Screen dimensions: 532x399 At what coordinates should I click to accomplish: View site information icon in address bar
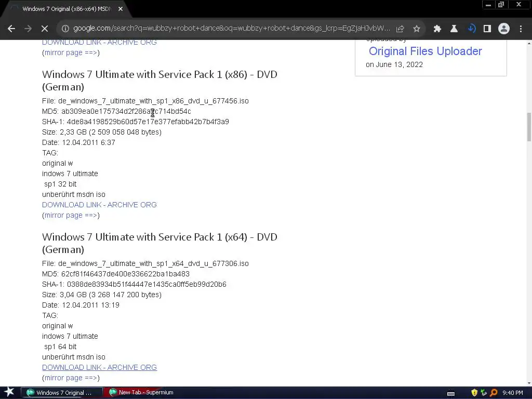coord(65,29)
